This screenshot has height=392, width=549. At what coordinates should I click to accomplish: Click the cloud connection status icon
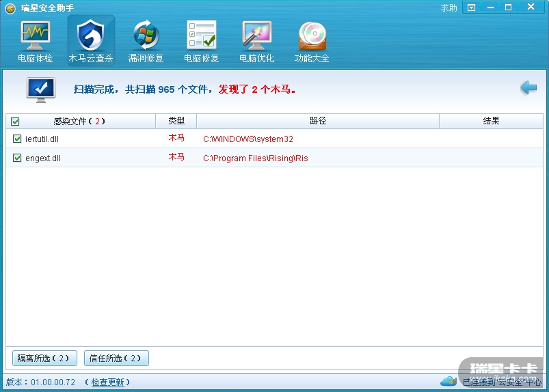[x=448, y=381]
